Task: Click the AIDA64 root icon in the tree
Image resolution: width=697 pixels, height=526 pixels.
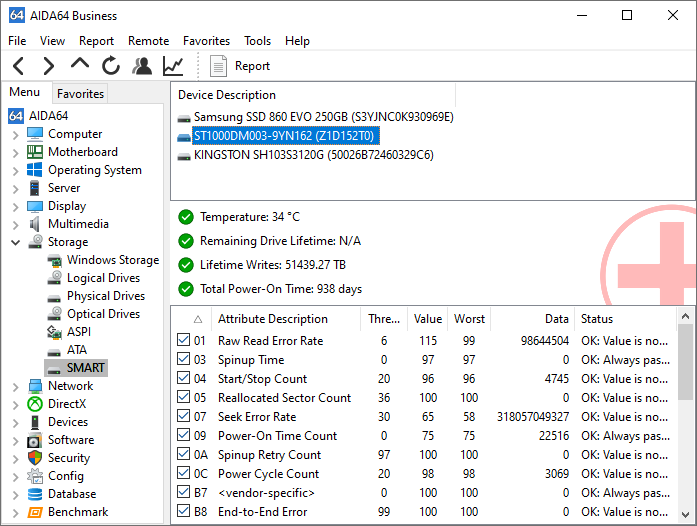Action: 16,116
